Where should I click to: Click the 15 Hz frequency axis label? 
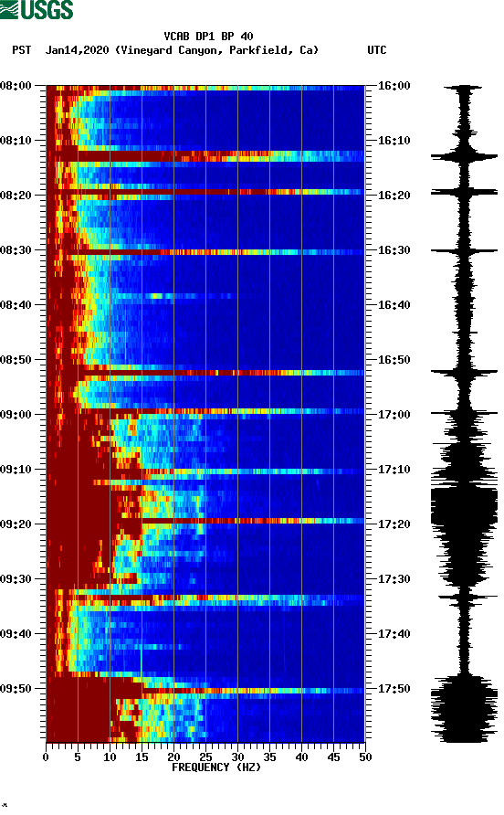(142, 757)
